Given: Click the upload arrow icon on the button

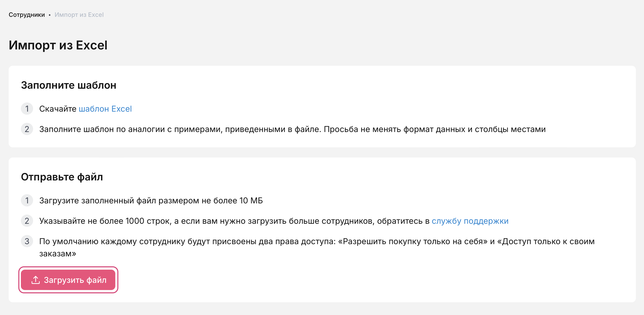Looking at the screenshot, I should click(x=36, y=280).
